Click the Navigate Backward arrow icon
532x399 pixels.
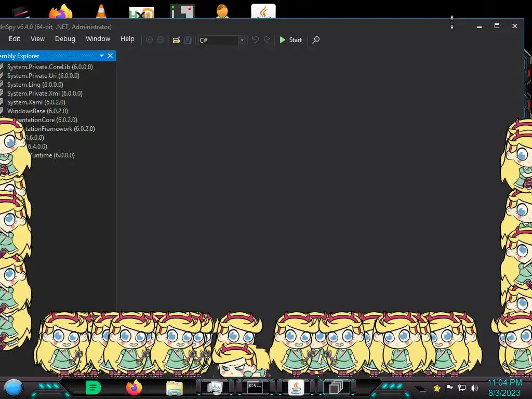149,40
